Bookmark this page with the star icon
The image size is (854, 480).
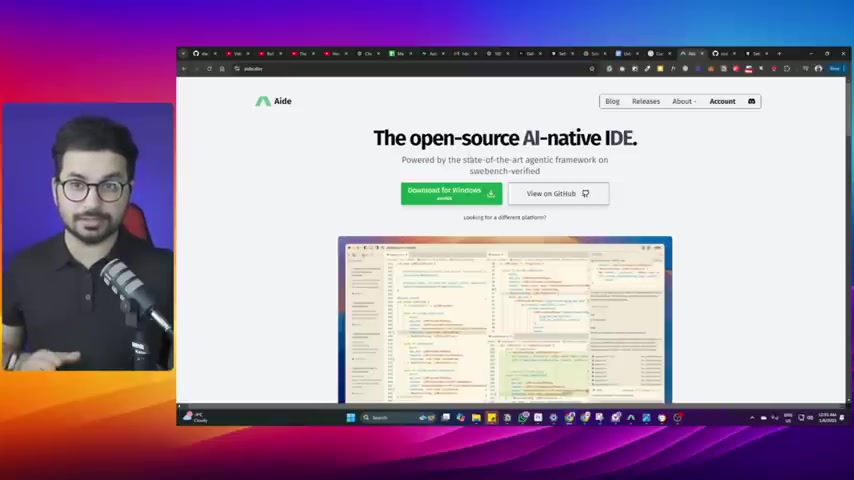591,69
